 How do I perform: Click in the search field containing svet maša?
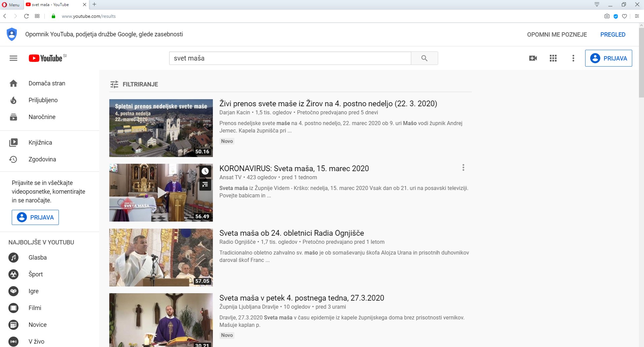pyautogui.click(x=289, y=58)
